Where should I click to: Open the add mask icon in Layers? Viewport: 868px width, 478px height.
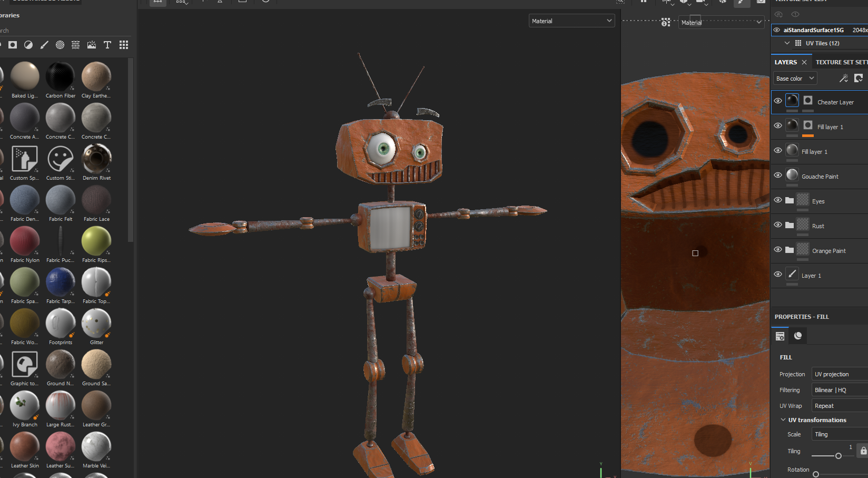(859, 78)
